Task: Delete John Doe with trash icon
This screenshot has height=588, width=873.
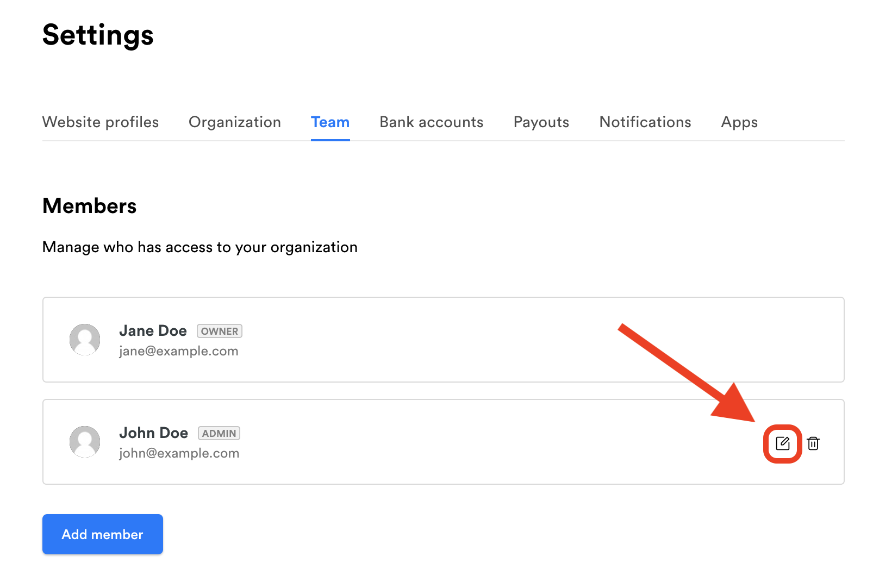Action: click(813, 443)
